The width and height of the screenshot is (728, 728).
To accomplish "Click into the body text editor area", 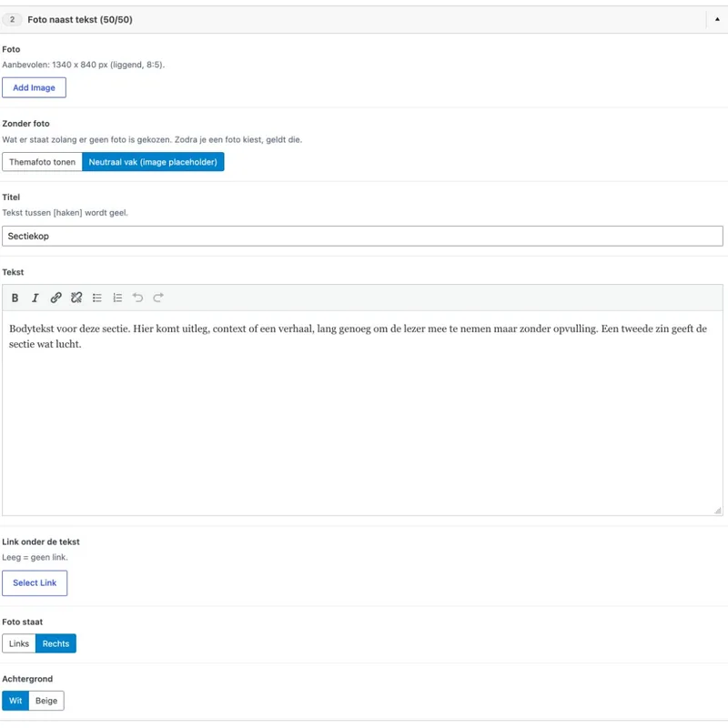I will (362, 413).
